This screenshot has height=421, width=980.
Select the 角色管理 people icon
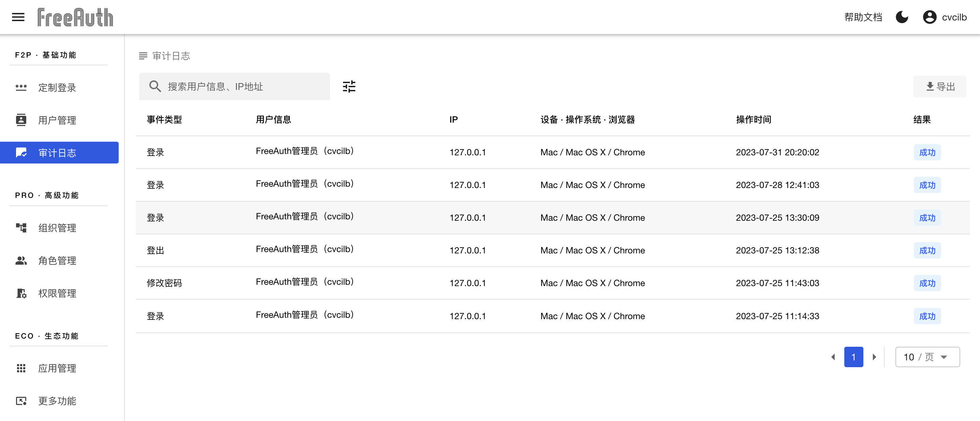(x=21, y=260)
